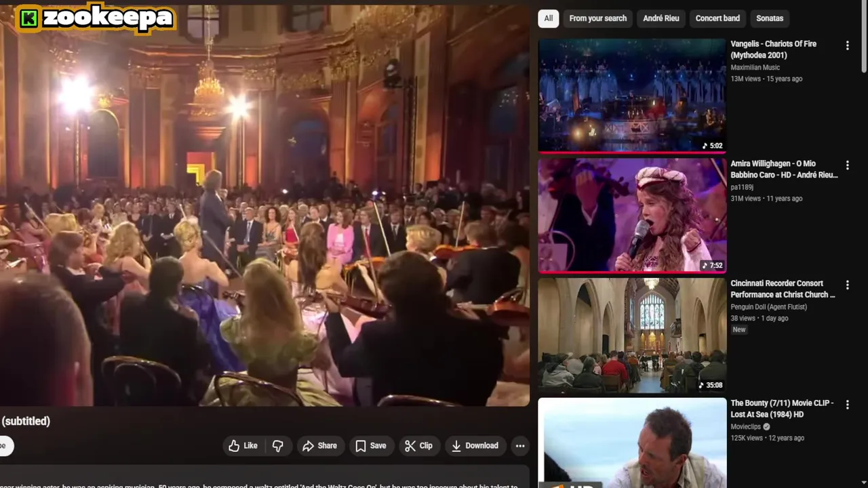
Task: Open The Bounty movie clip thumbnail
Action: [632, 443]
